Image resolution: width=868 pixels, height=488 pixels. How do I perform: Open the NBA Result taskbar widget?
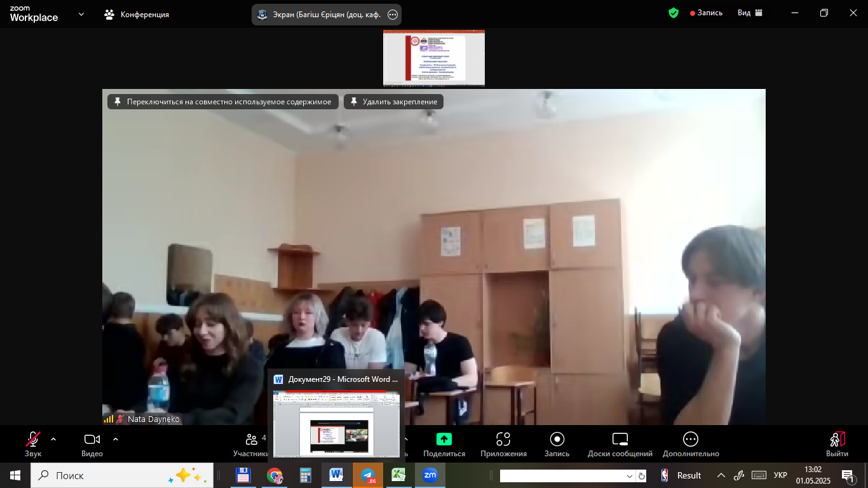click(x=681, y=475)
